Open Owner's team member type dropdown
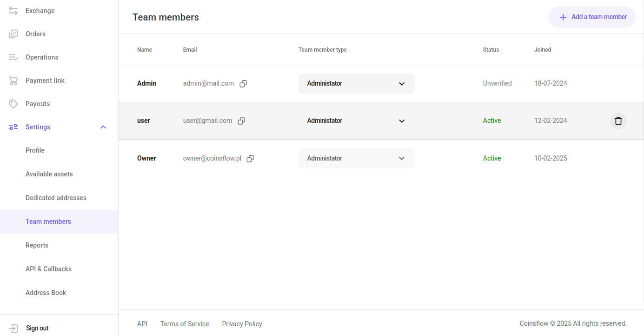644x336 pixels. pyautogui.click(x=356, y=159)
